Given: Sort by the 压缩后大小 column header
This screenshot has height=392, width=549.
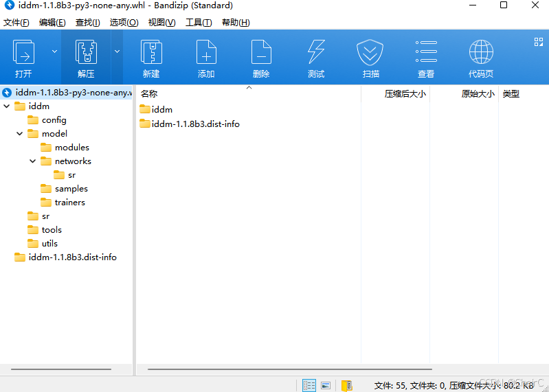Looking at the screenshot, I should pyautogui.click(x=395, y=93).
